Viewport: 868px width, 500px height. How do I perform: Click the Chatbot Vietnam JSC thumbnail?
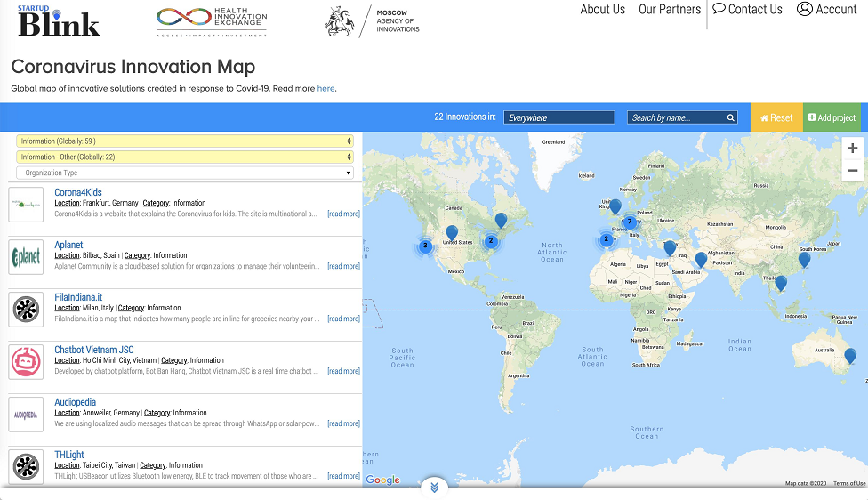coord(26,361)
